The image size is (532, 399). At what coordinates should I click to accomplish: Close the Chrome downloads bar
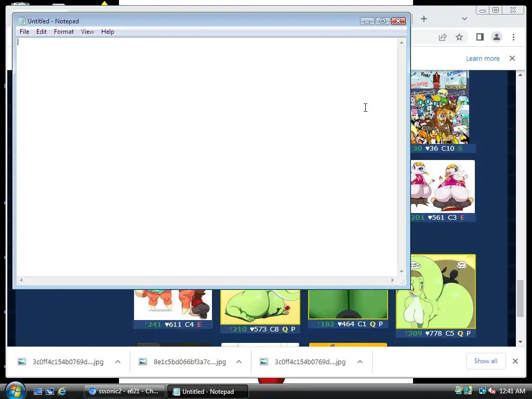(515, 361)
